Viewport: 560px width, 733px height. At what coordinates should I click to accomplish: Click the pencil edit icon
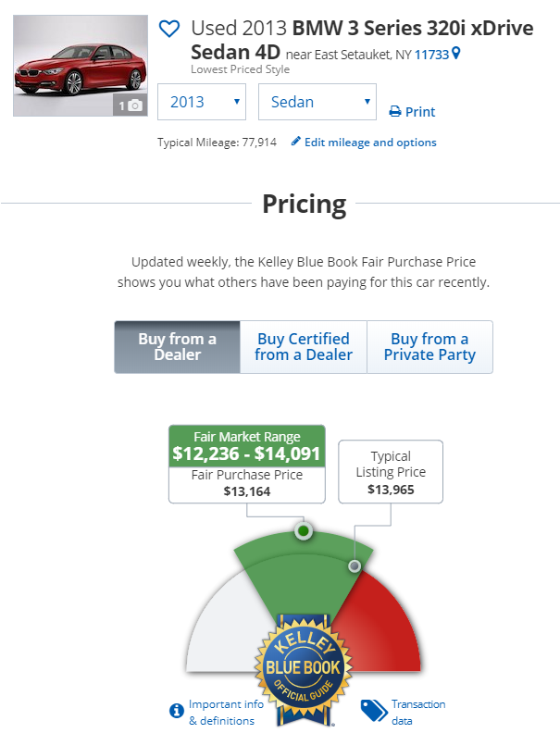click(296, 142)
